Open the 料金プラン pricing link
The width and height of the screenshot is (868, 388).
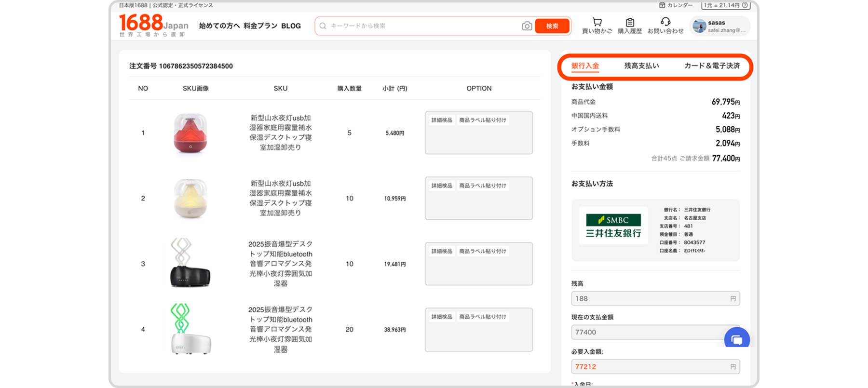(x=260, y=26)
